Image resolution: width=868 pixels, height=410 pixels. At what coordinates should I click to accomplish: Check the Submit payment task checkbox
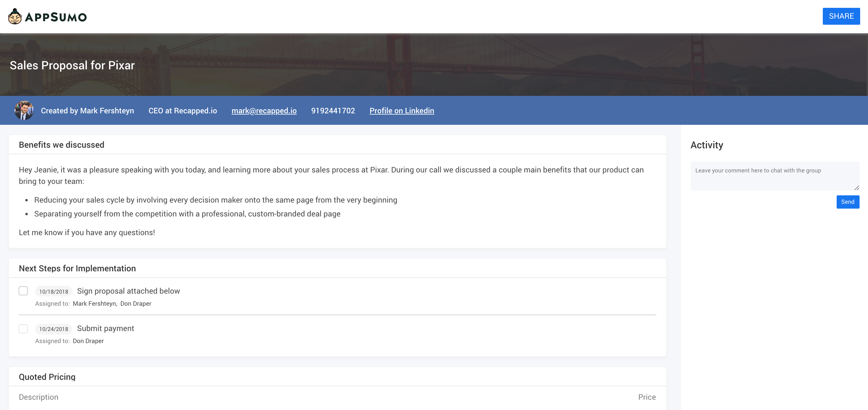pyautogui.click(x=23, y=328)
